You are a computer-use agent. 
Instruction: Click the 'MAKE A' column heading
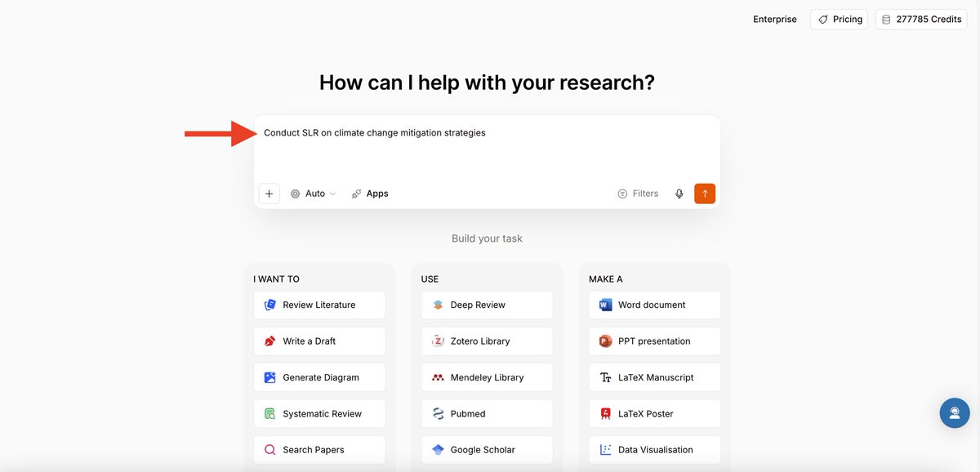point(606,279)
